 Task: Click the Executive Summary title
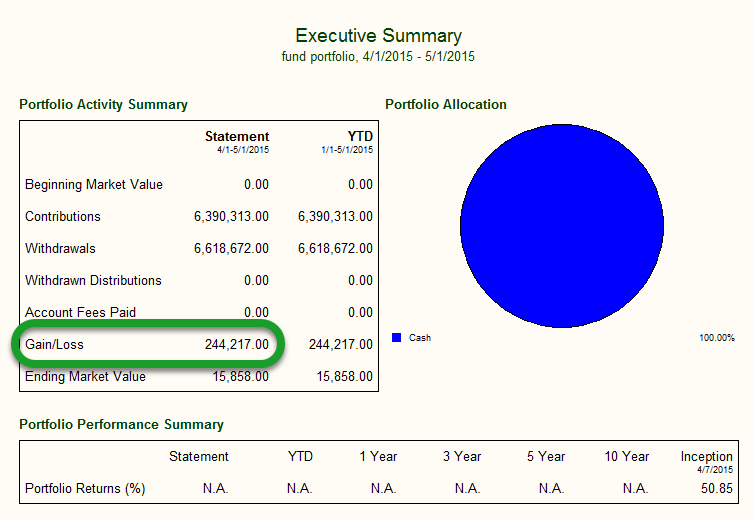pyautogui.click(x=378, y=36)
